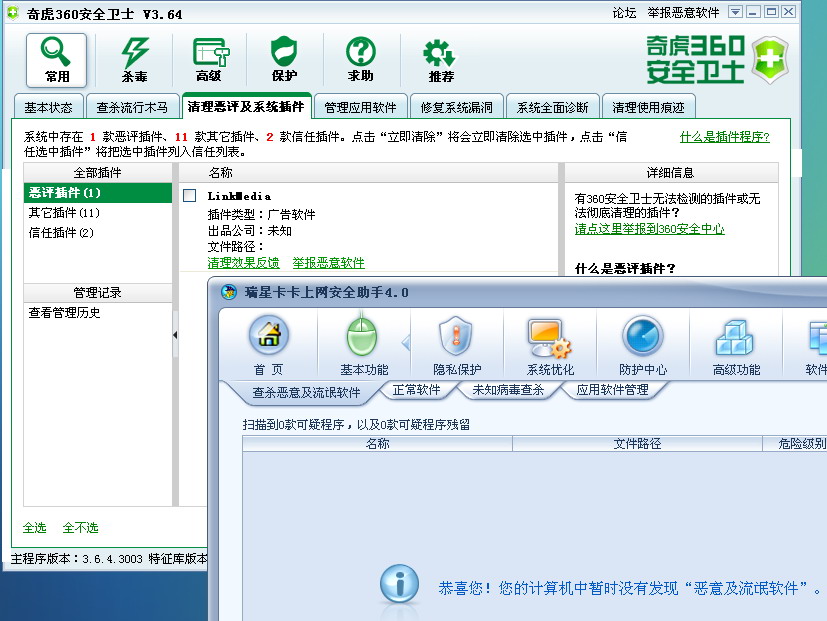Switch to 查杀流行木马 tab
The image size is (827, 621).
pyautogui.click(x=132, y=107)
